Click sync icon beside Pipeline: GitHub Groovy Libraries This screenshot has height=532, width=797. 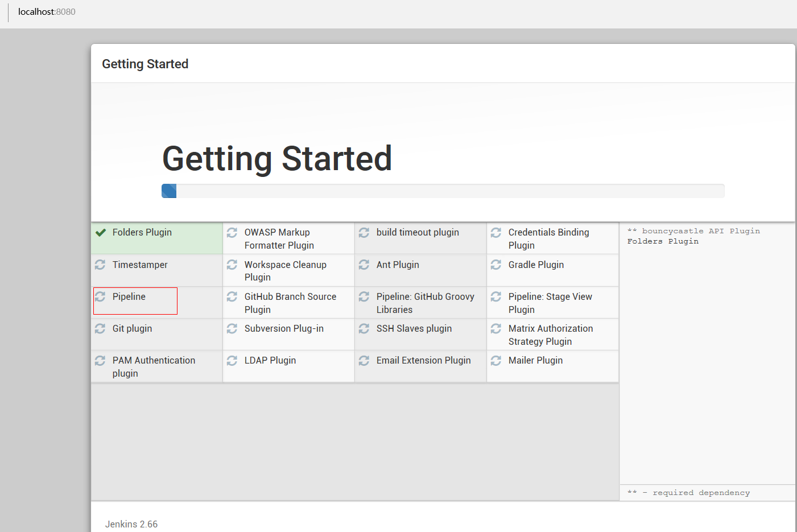(364, 296)
